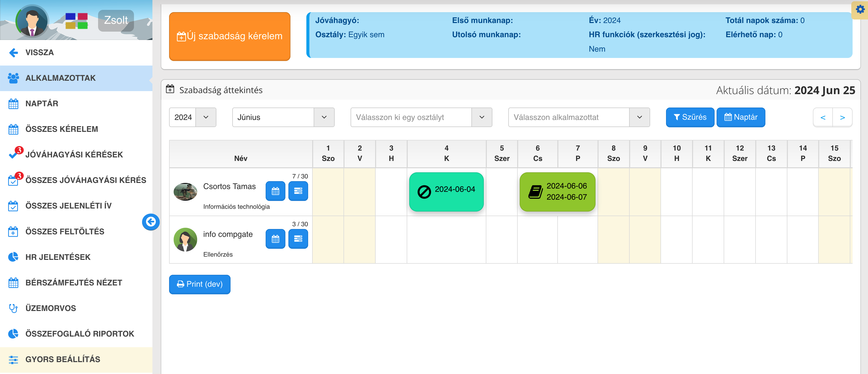
Task: Open the Válasszon alkalmazottat dropdown
Action: 579,117
